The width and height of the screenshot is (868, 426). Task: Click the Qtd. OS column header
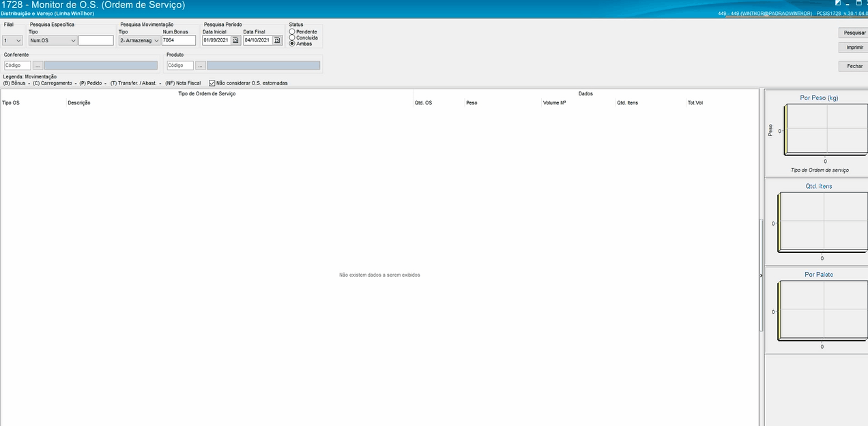439,103
